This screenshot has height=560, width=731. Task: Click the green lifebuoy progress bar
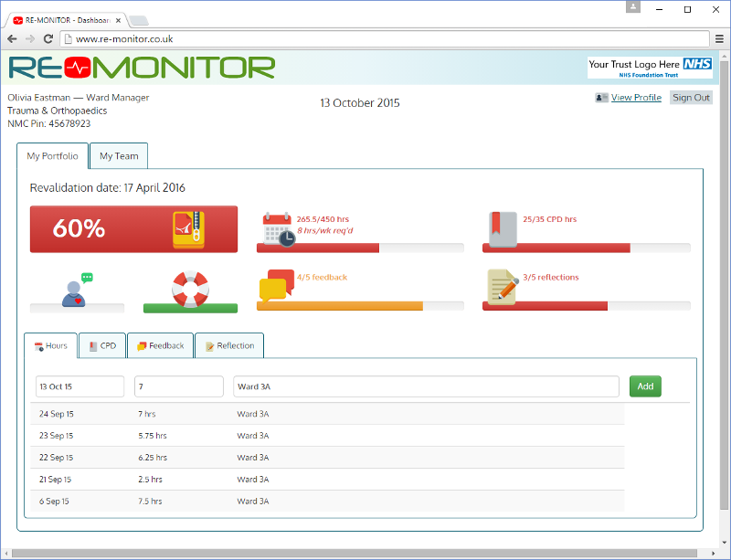pyautogui.click(x=190, y=308)
